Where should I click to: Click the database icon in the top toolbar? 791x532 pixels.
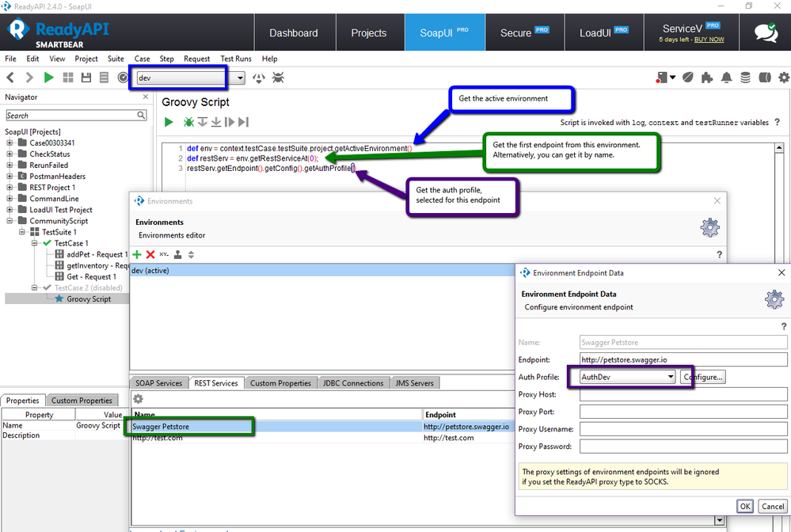click(x=745, y=78)
